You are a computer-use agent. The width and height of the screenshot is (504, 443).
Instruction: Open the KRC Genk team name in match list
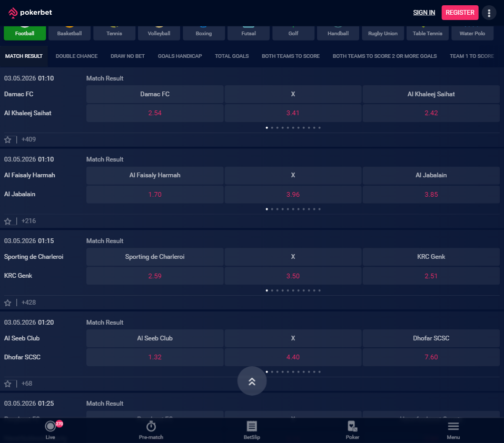pos(18,276)
